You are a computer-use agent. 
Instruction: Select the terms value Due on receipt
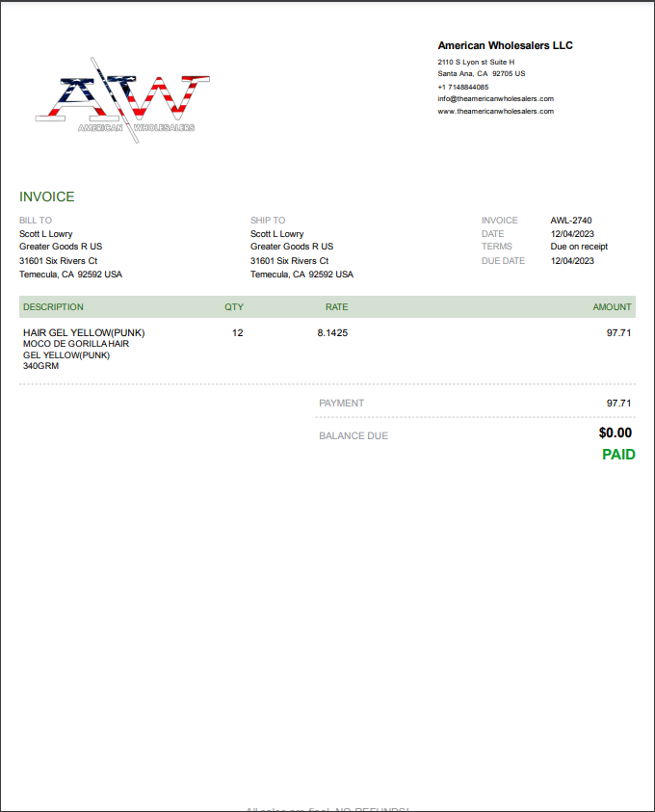579,247
